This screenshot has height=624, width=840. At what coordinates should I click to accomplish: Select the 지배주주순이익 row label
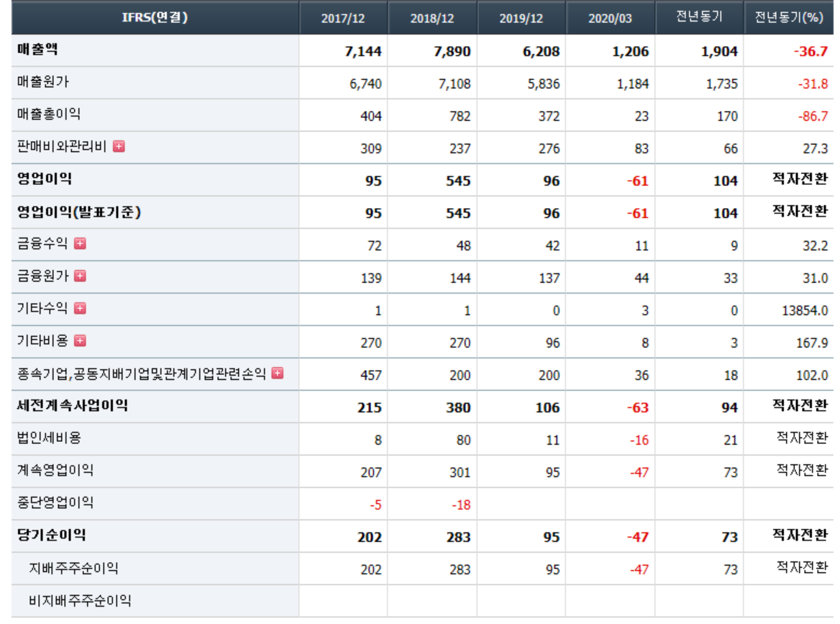point(73,569)
